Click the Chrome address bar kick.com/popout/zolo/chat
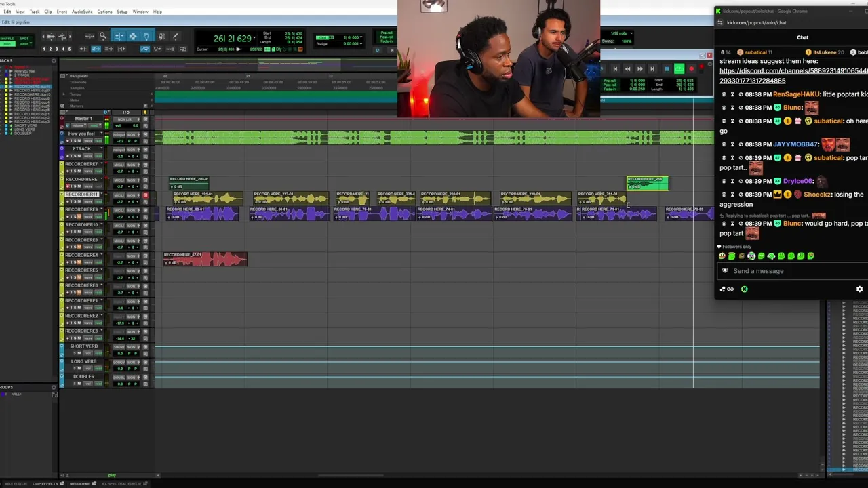 tap(757, 22)
